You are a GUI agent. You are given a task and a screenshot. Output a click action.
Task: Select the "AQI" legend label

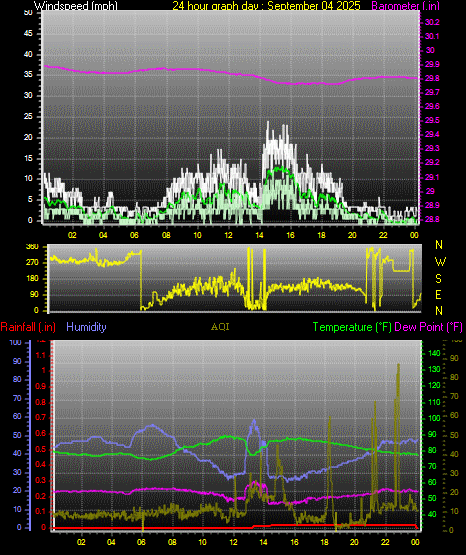pyautogui.click(x=220, y=327)
